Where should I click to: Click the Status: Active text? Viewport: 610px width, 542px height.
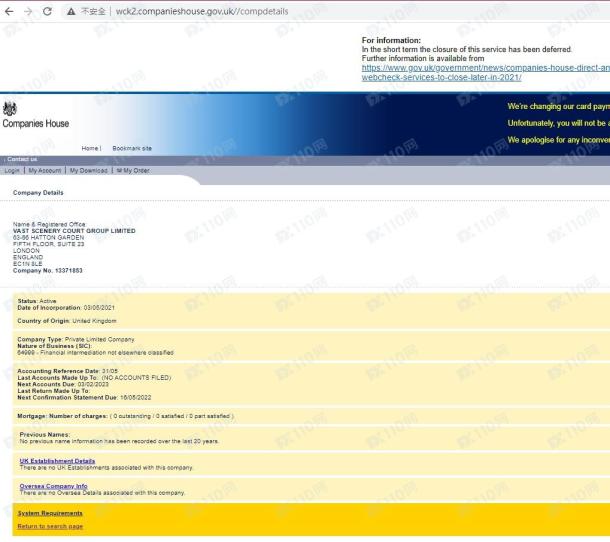coord(37,301)
